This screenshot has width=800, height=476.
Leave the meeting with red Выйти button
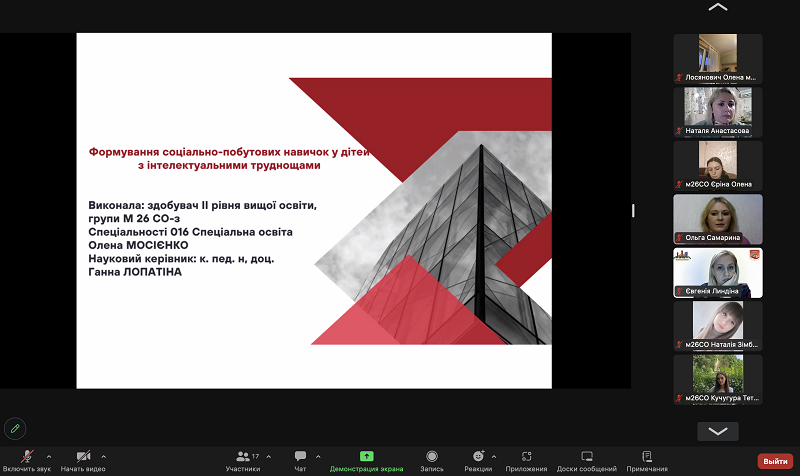coord(775,461)
